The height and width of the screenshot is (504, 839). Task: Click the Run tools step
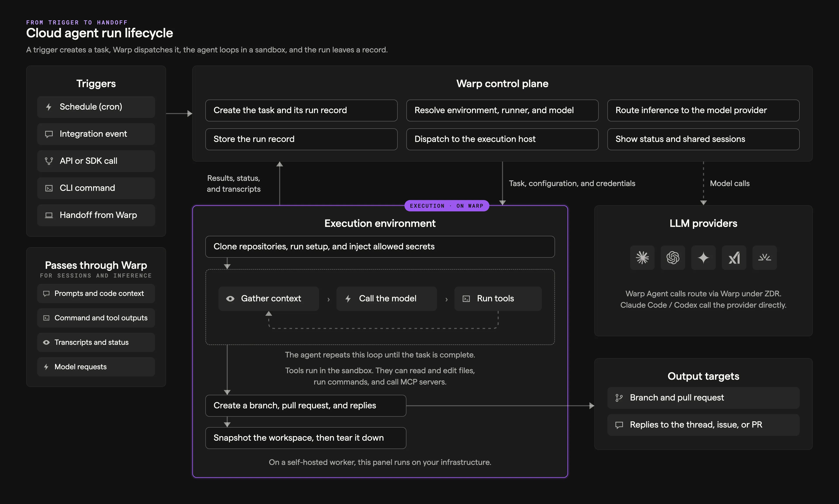(498, 299)
